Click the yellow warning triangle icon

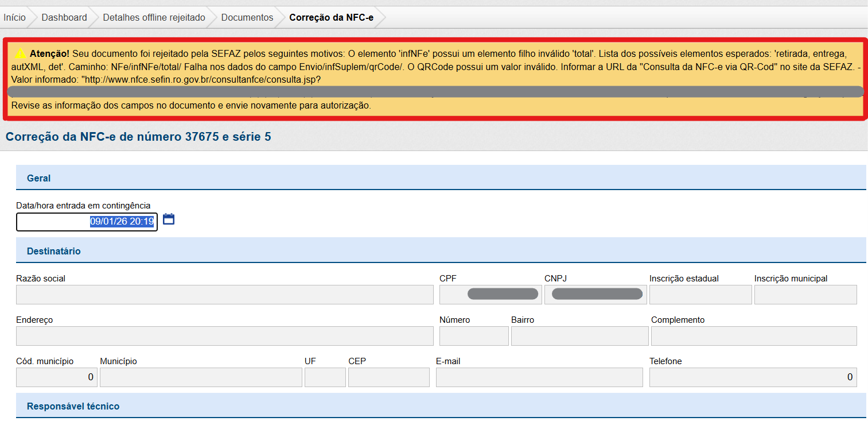tap(20, 53)
